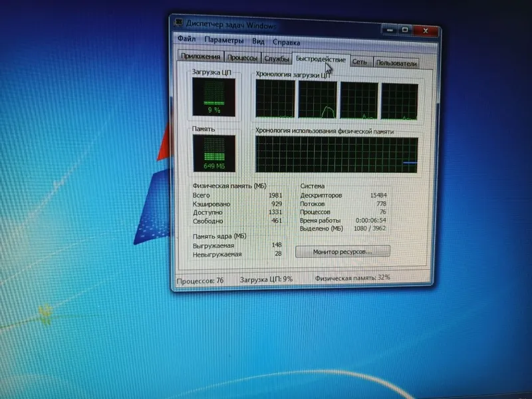Image resolution: width=532 pixels, height=399 pixels.
Task: Click the Свободно value 461
Action: (277, 221)
